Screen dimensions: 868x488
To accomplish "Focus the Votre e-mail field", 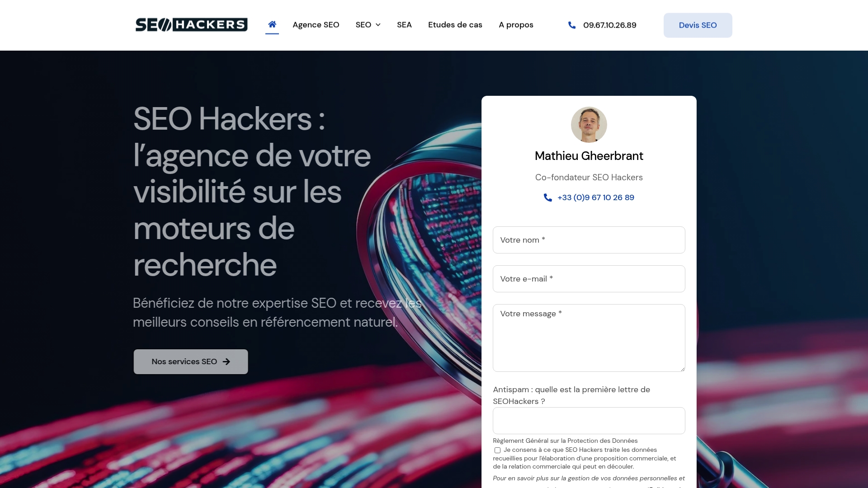I will click(x=589, y=279).
